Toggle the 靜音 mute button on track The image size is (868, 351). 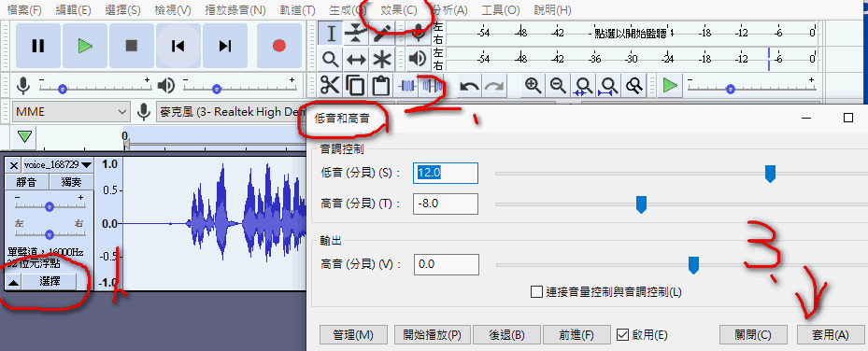(26, 182)
